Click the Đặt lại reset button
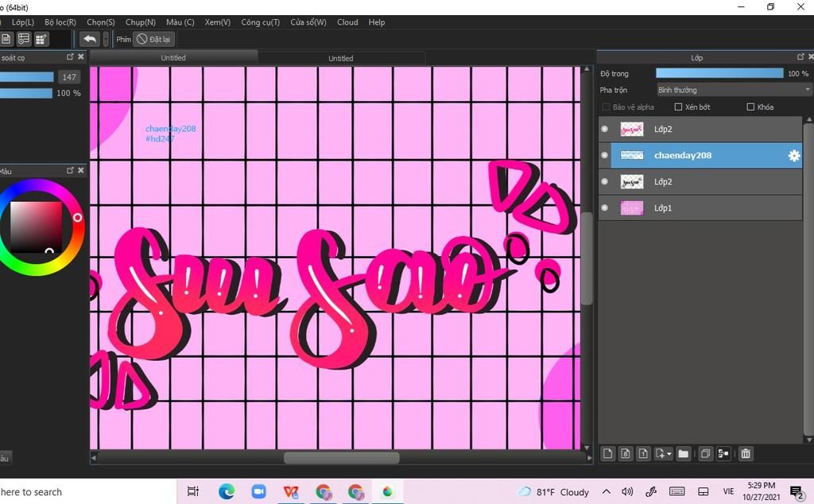814x504 pixels. (x=153, y=39)
